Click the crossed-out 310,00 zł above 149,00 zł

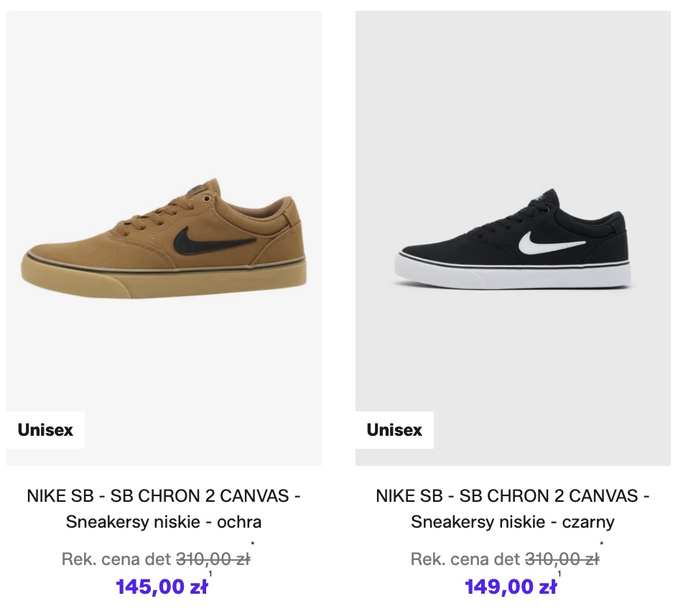(562, 559)
